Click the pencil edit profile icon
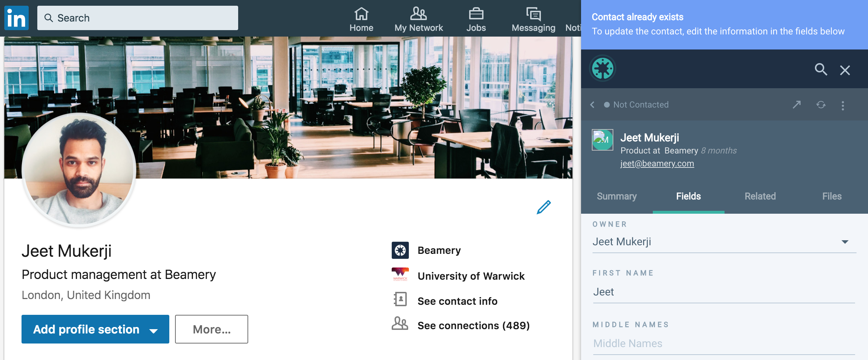The width and height of the screenshot is (868, 360). [x=544, y=207]
